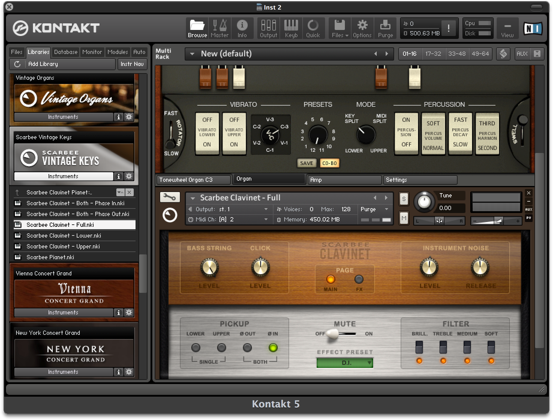Open the Scarbee Clavinet name dropdown arrow

[x=193, y=198]
